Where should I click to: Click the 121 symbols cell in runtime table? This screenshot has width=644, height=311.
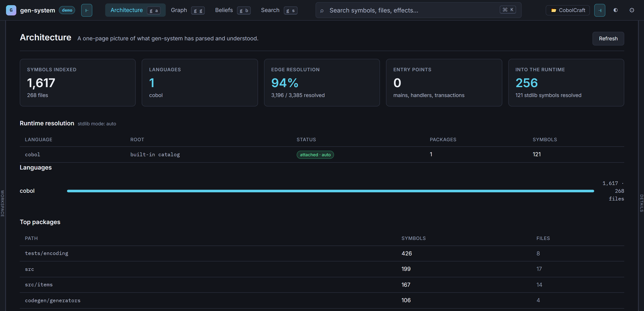[537, 154]
